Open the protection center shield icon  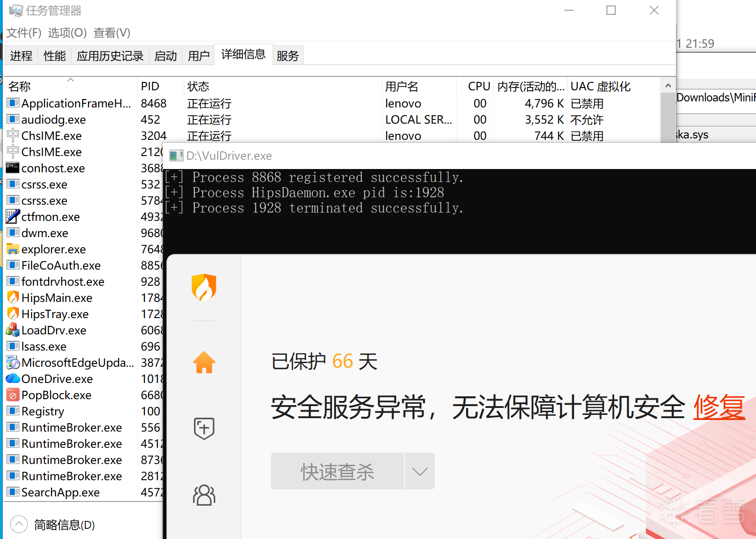pyautogui.click(x=204, y=428)
